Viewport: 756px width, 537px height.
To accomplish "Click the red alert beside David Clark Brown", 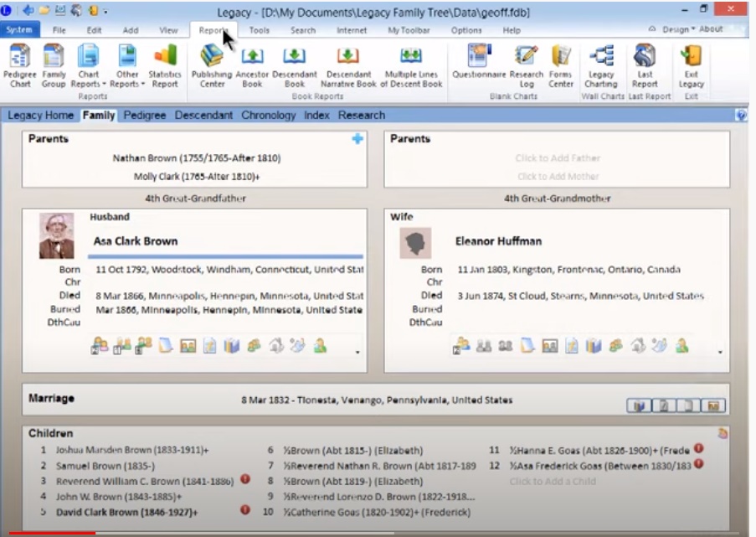I will click(245, 509).
